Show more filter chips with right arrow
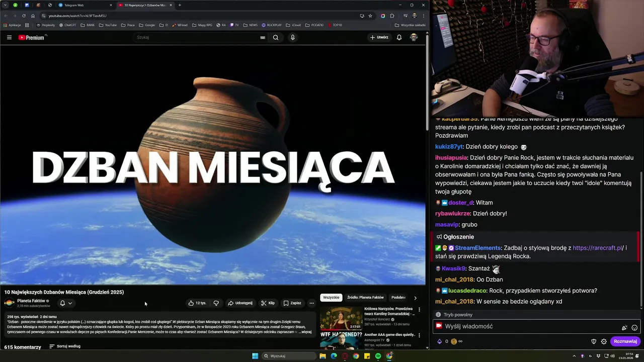This screenshot has height=362, width=644. [x=415, y=298]
